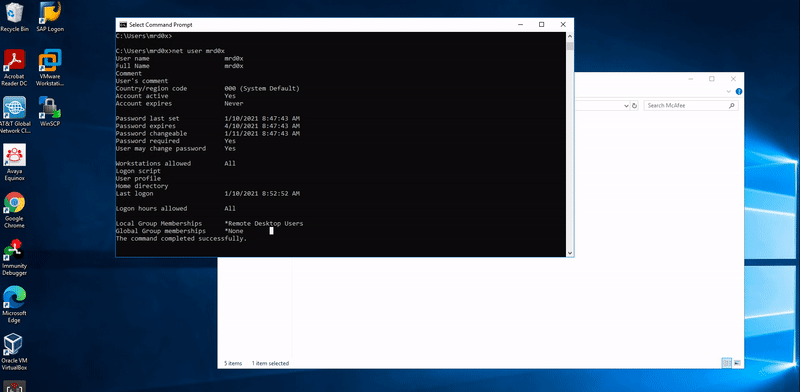The width and height of the screenshot is (800, 392).
Task: Click the 'Password expires' row
Action: 208,126
